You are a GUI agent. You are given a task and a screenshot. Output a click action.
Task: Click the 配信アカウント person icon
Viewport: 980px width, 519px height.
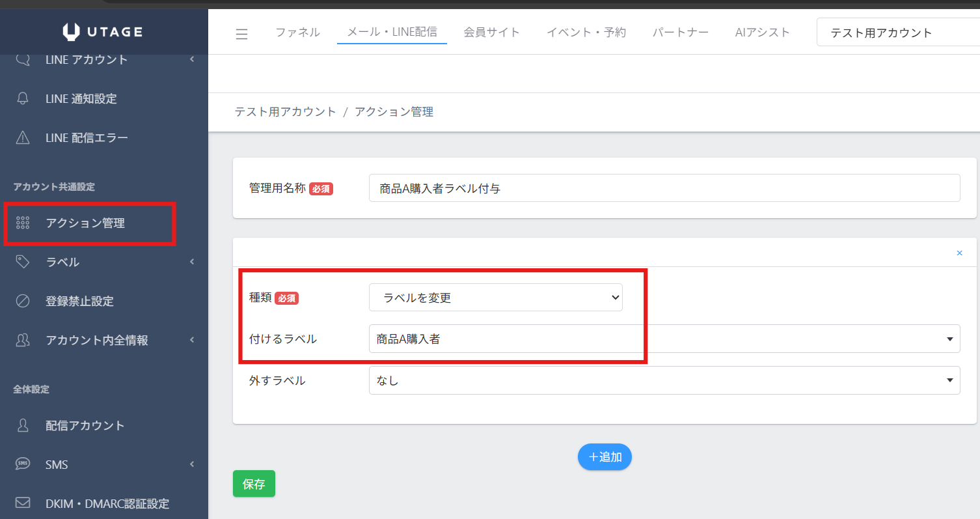(x=23, y=425)
